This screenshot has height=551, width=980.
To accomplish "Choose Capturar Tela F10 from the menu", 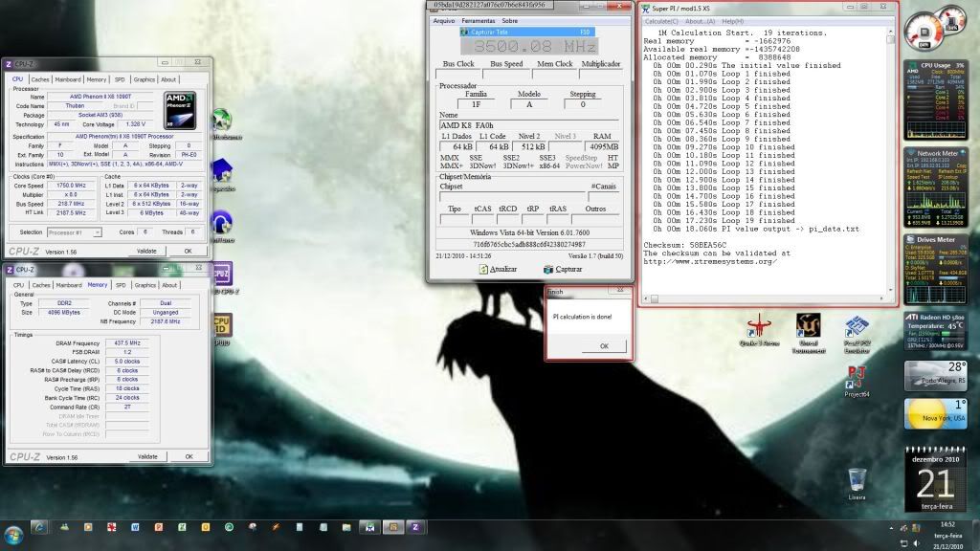I will tap(526, 32).
